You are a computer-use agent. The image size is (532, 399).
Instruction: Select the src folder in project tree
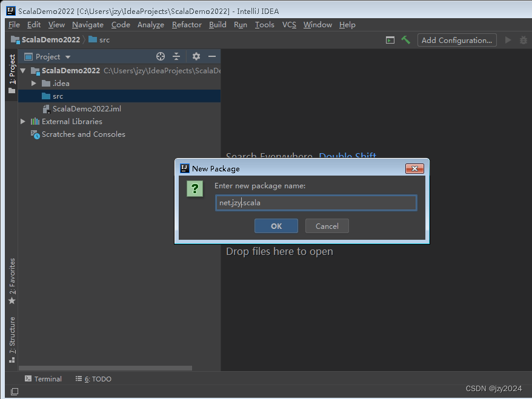(119, 96)
